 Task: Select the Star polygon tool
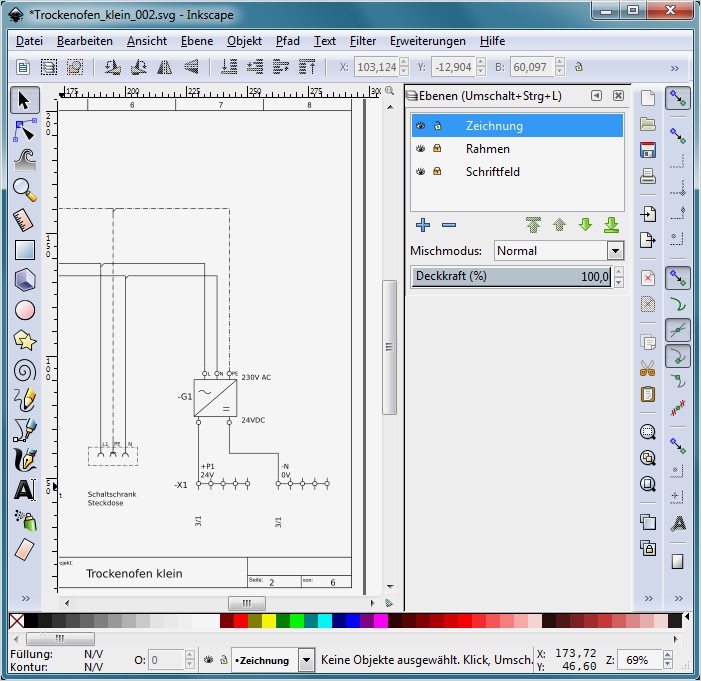coord(25,340)
